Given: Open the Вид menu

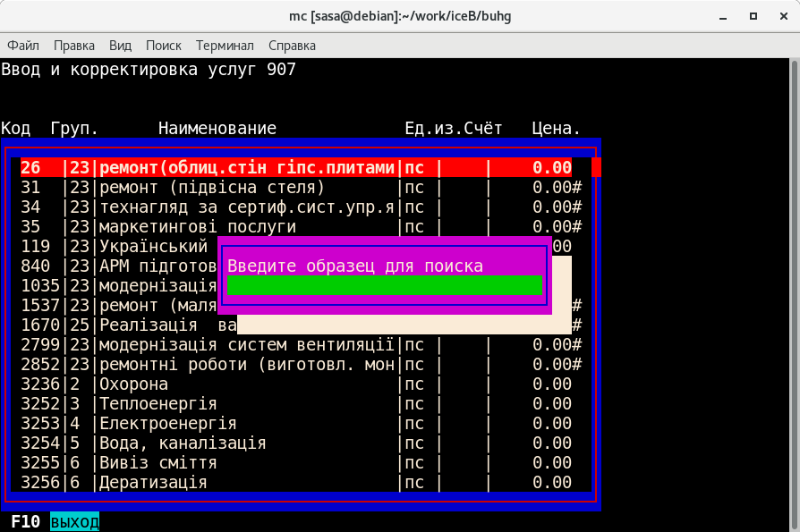Looking at the screenshot, I should [120, 45].
